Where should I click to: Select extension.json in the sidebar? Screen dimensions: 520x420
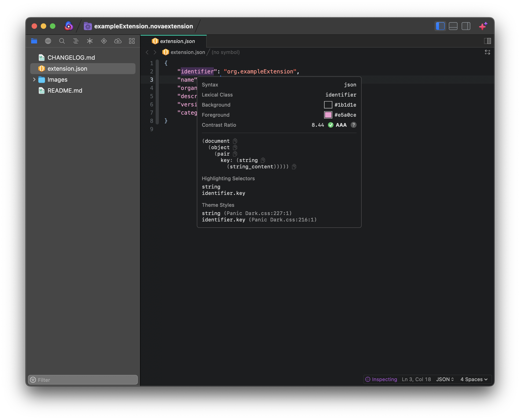(83, 69)
